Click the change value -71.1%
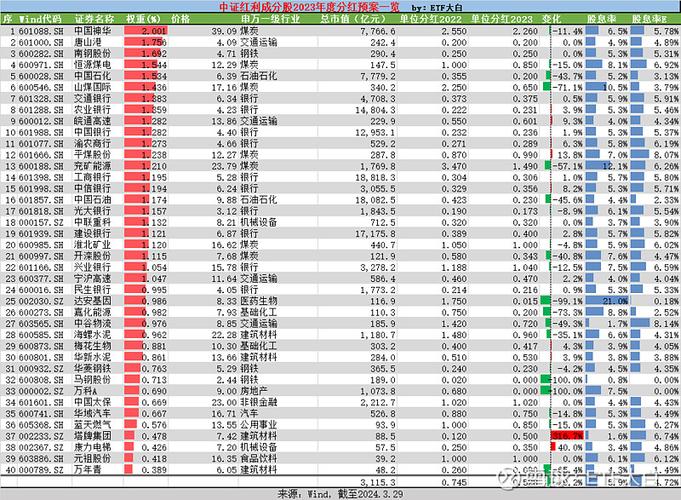This screenshot has width=681, height=500. click(x=568, y=87)
